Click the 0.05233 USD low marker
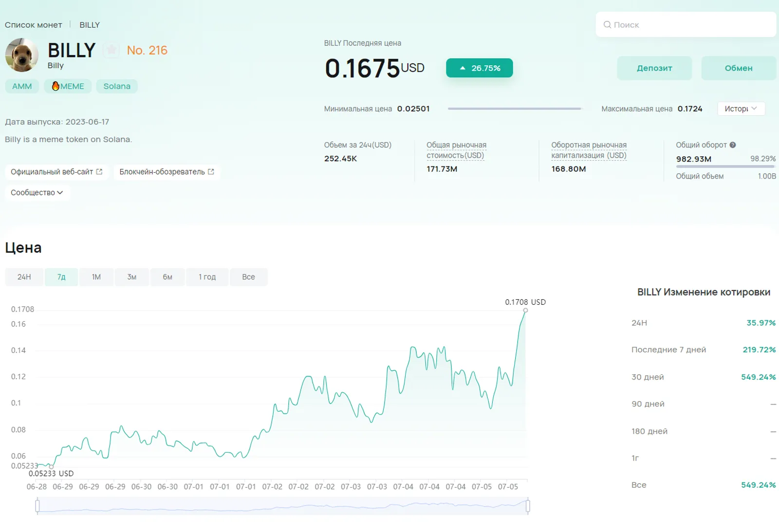 tap(51, 467)
